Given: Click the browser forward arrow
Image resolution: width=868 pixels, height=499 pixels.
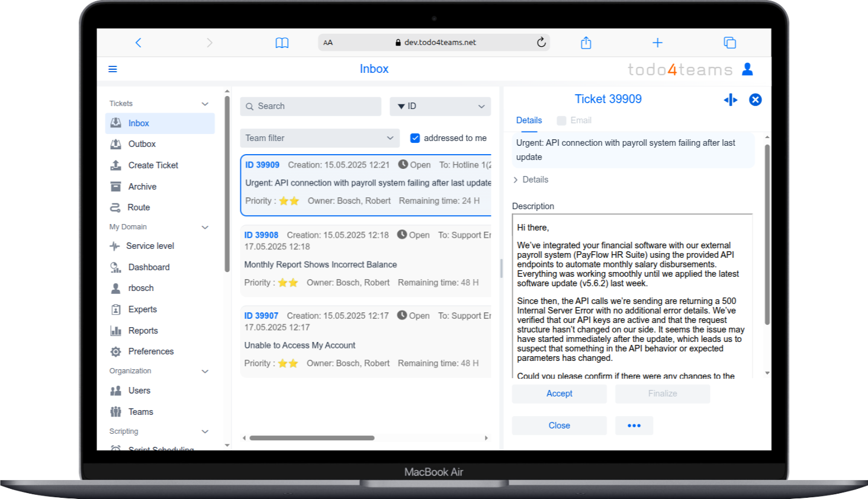Looking at the screenshot, I should coord(209,43).
